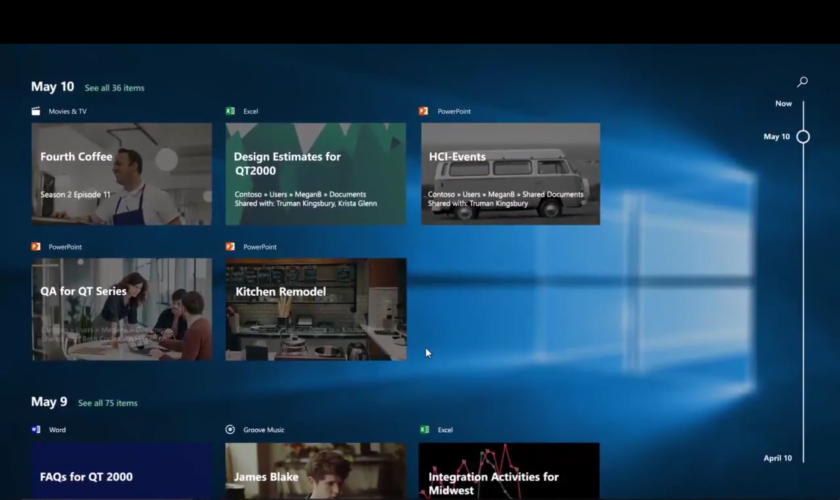
Task: Open the James Blake music card
Action: tap(315, 471)
